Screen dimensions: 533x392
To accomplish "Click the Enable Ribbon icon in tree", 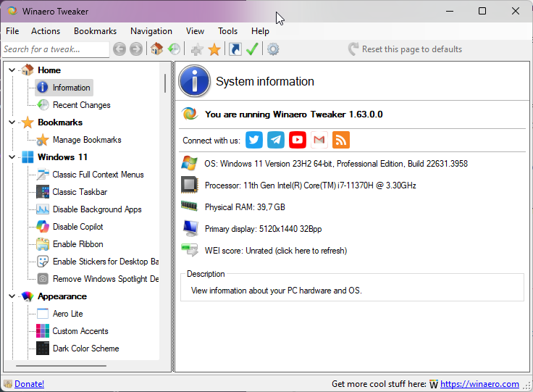I will click(43, 244).
